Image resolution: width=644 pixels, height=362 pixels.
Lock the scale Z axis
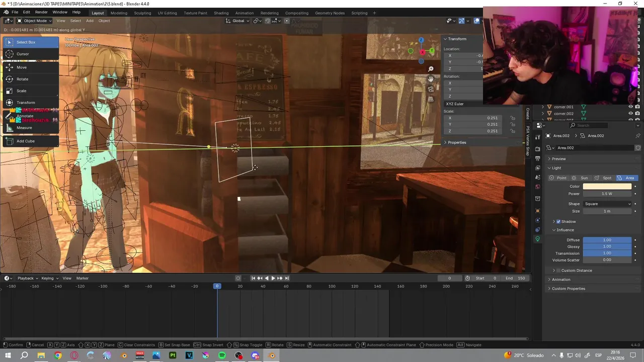(x=513, y=131)
